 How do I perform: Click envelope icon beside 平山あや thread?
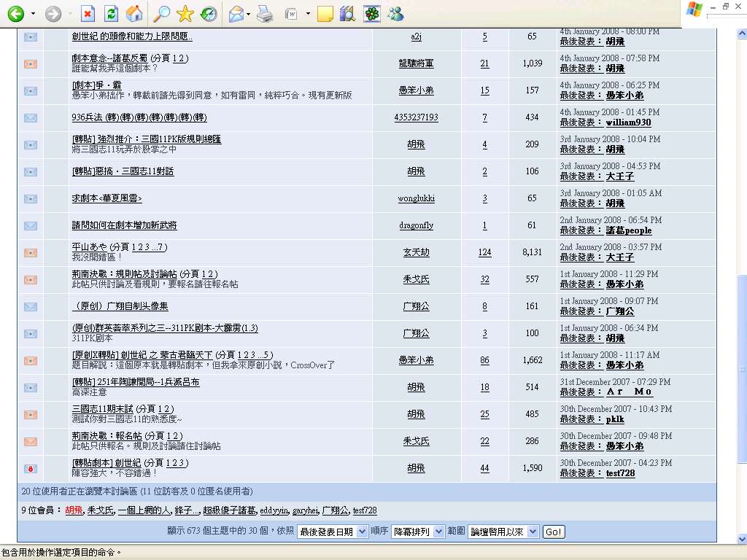pyautogui.click(x=31, y=253)
